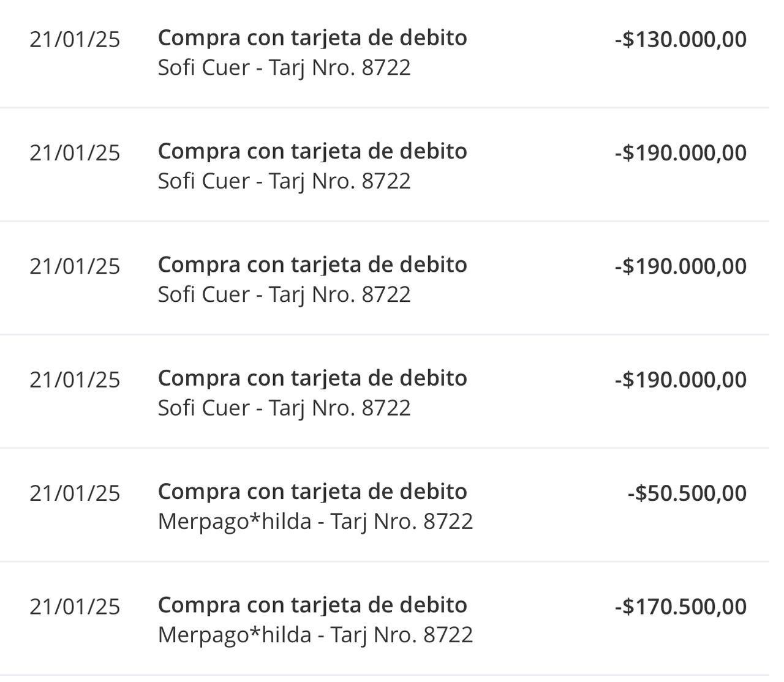Select the date of the -$170.500,00 purchase
The width and height of the screenshot is (784, 682).
75,607
